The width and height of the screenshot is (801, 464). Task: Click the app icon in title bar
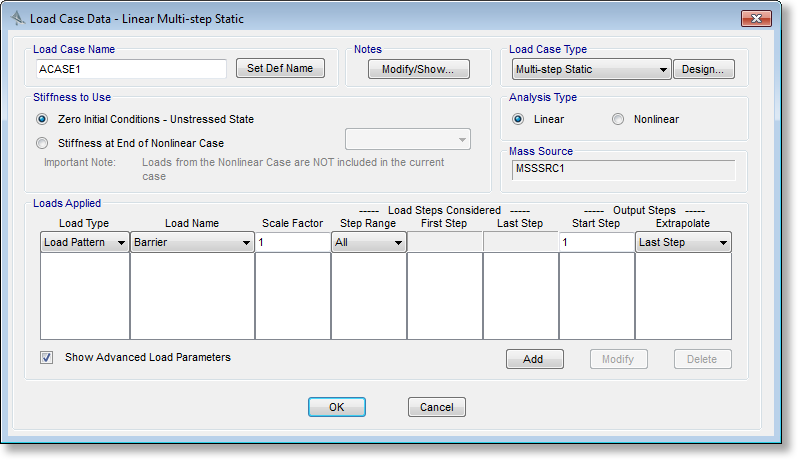click(x=17, y=19)
